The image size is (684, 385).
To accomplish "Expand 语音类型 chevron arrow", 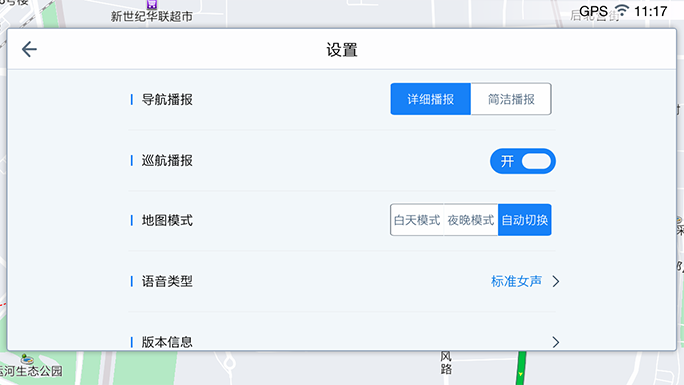I will click(x=556, y=281).
